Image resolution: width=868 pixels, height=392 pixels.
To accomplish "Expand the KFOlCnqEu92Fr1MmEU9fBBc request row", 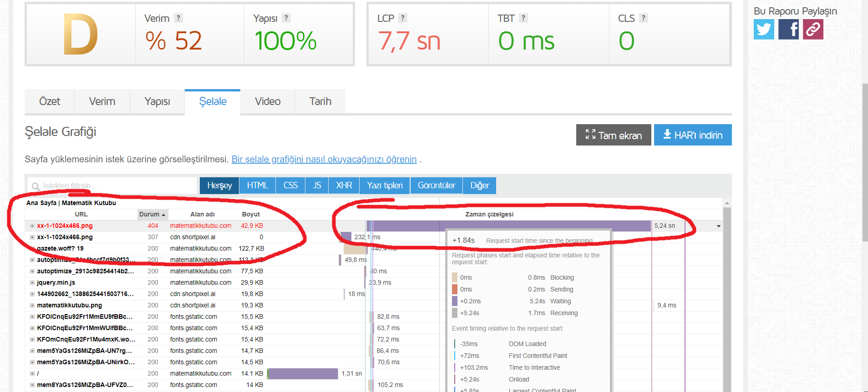I will tap(32, 317).
